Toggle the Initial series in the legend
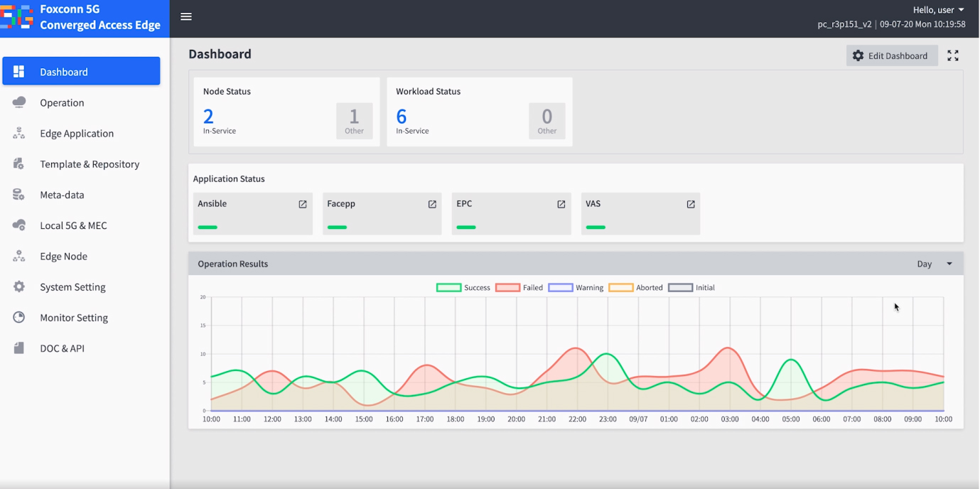Screen dimensions: 980x489 click(x=691, y=288)
